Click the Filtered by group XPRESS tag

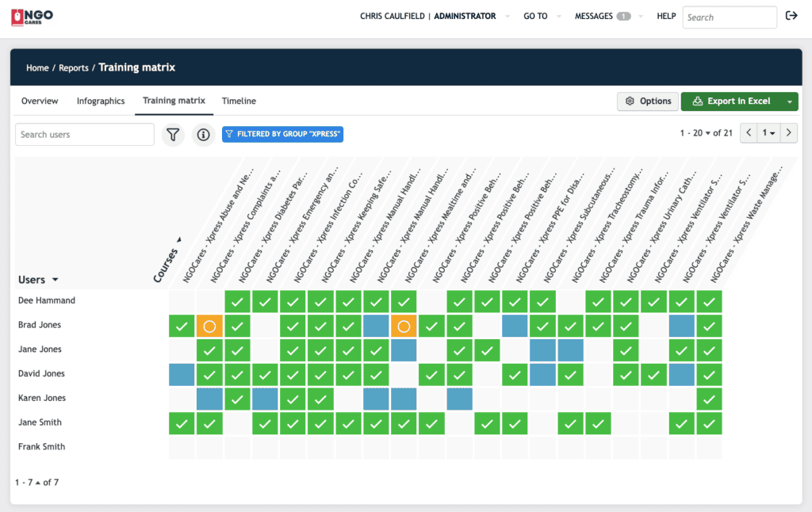click(x=283, y=134)
